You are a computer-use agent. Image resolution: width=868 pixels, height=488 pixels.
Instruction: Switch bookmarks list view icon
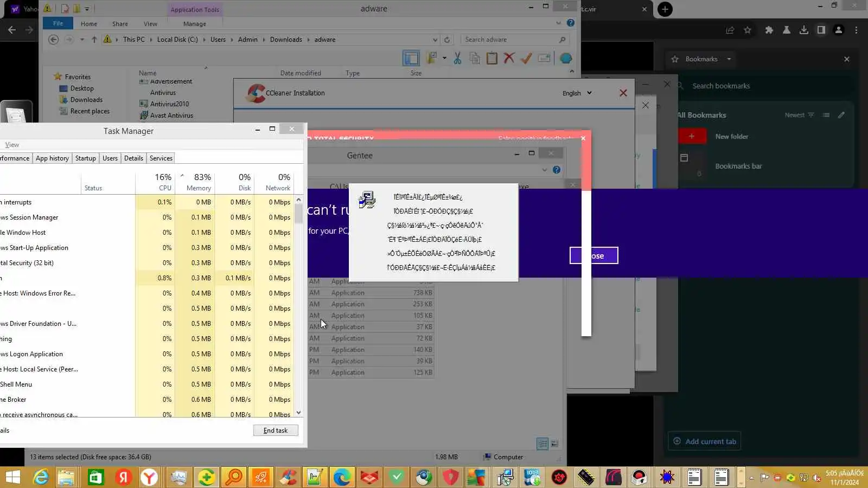tap(826, 115)
